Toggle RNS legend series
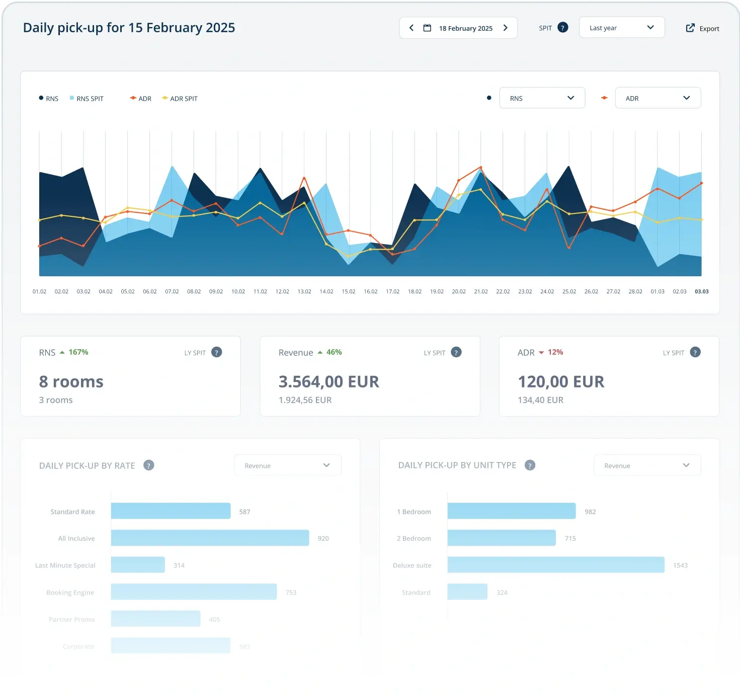Screen dimensions: 740x700 pyautogui.click(x=48, y=99)
